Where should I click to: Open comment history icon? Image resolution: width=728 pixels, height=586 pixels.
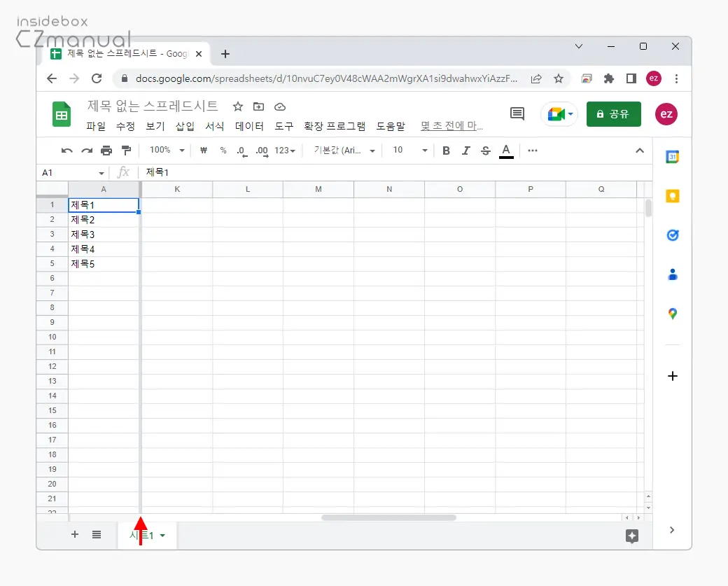click(517, 114)
